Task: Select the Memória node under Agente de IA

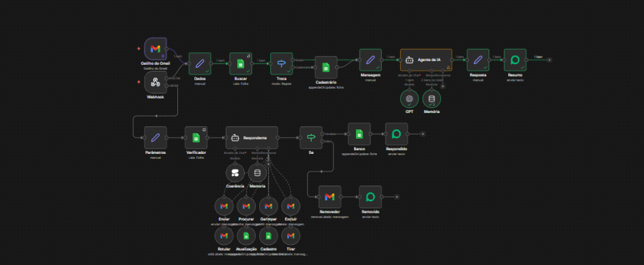Action: (x=431, y=99)
